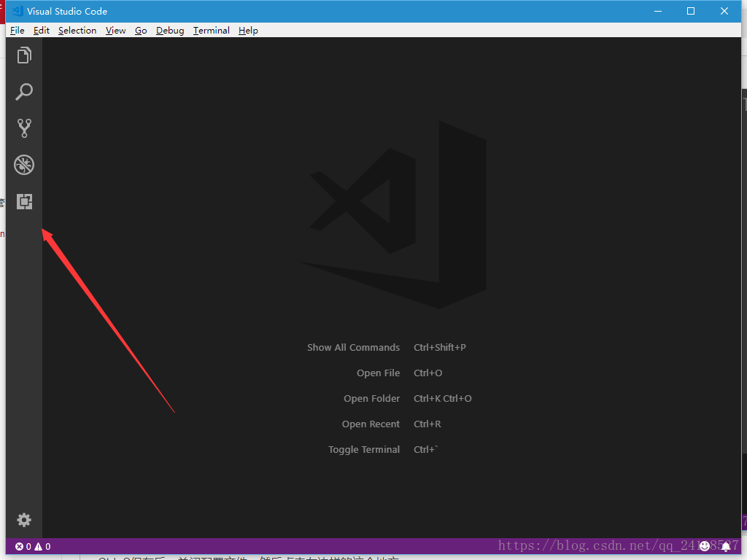Open the View menu
The width and height of the screenshot is (747, 560).
click(116, 31)
